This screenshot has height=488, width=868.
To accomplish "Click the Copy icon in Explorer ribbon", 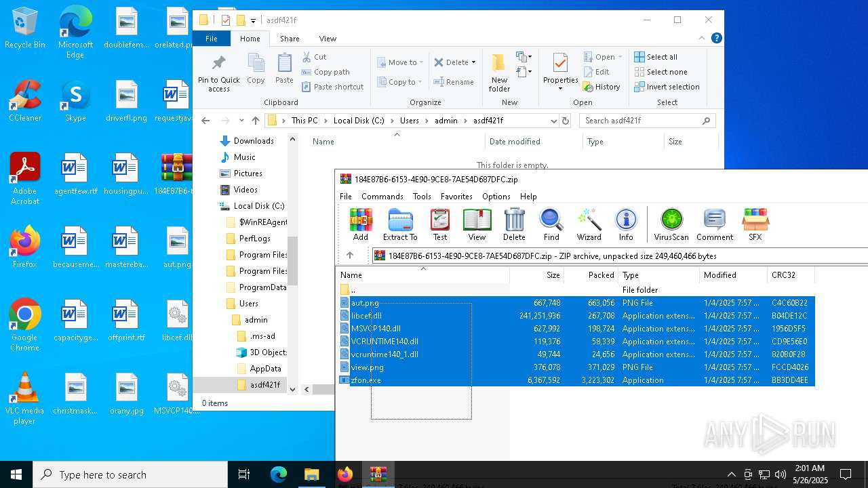I will pyautogui.click(x=256, y=69).
